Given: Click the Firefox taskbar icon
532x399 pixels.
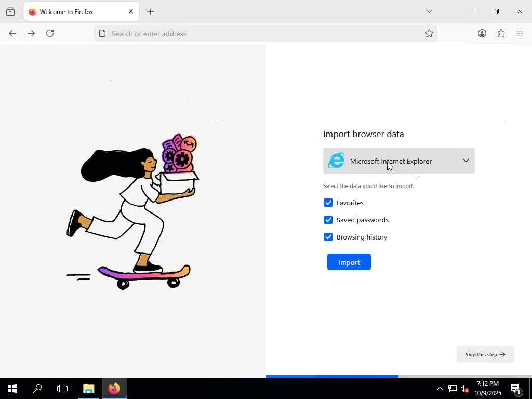Looking at the screenshot, I should click(x=114, y=389).
